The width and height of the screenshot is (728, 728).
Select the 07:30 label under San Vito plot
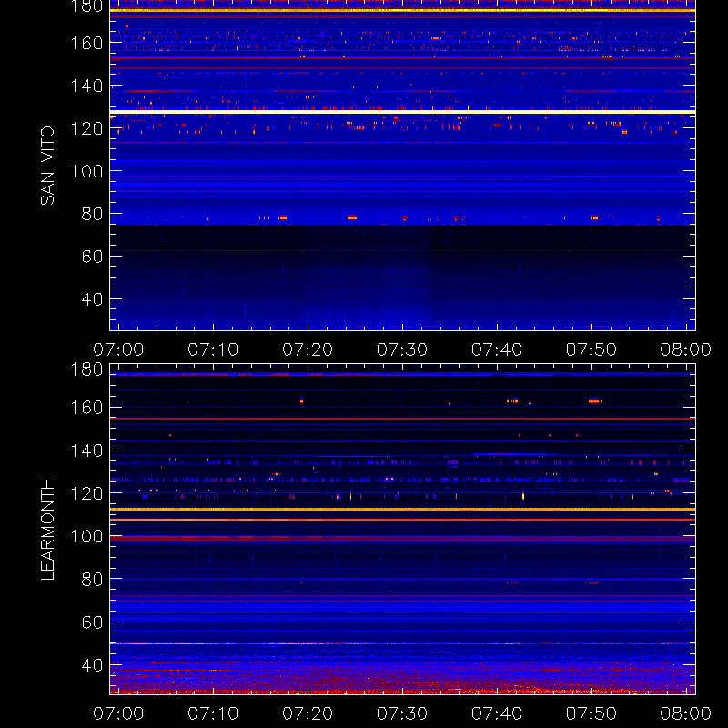402,349
